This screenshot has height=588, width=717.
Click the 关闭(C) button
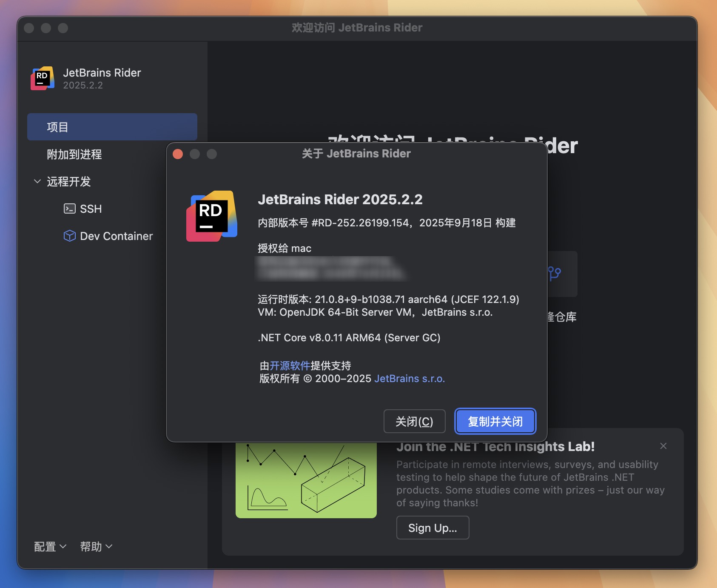coord(414,421)
